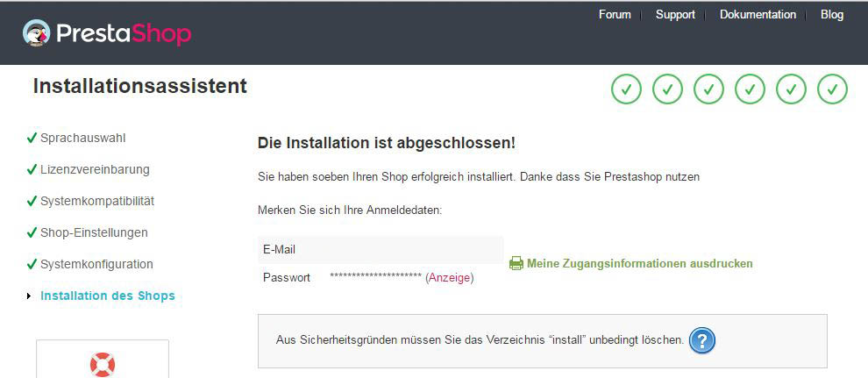This screenshot has height=378, width=868.
Task: Click the blue question mark help icon
Action: (x=702, y=339)
